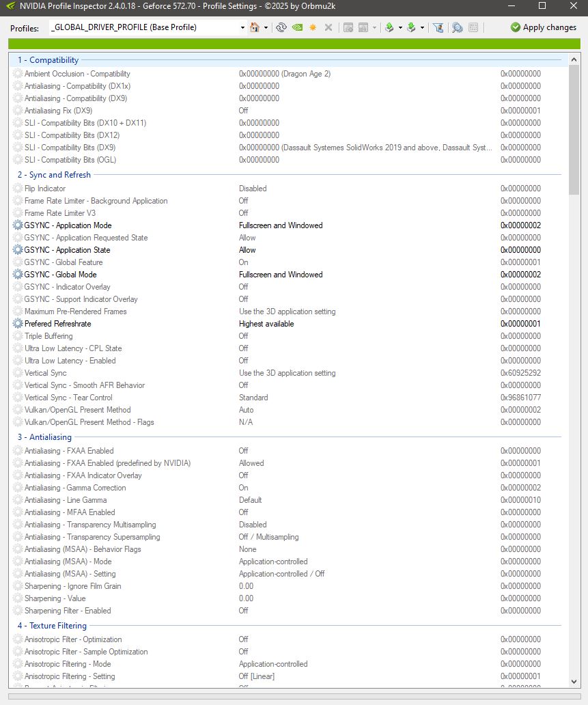The height and width of the screenshot is (705, 588).
Task: Click the Off / Multisampling value for Transparency Supersampling
Action: tap(268, 537)
